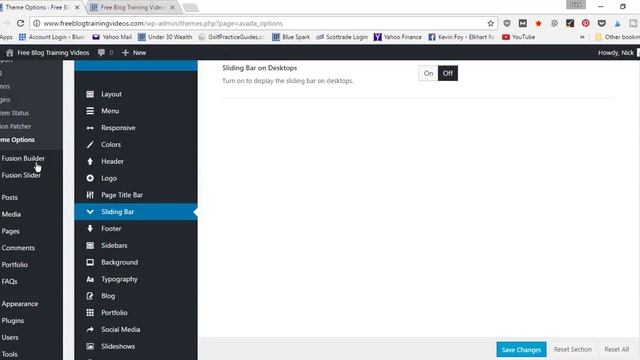This screenshot has width=640, height=360.
Task: Bookmark this page with the star icon
Action: [x=491, y=23]
